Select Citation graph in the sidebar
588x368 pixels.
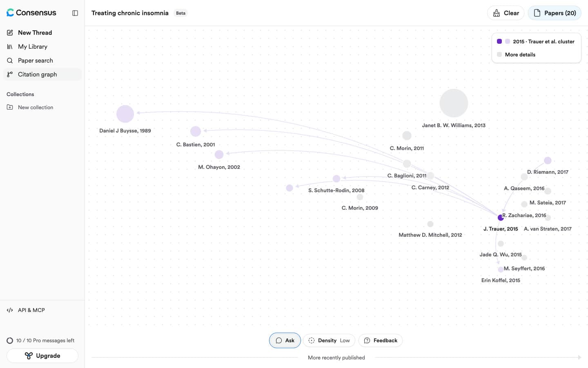click(42, 74)
